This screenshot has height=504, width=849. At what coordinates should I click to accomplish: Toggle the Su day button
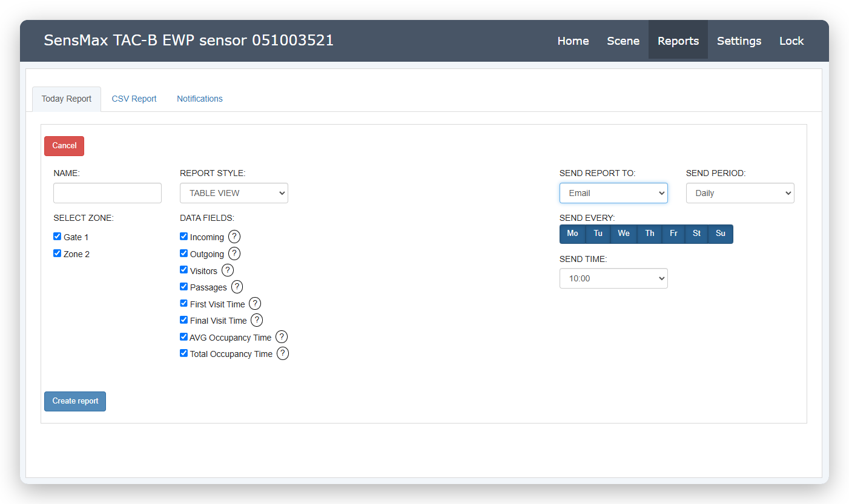pyautogui.click(x=721, y=234)
